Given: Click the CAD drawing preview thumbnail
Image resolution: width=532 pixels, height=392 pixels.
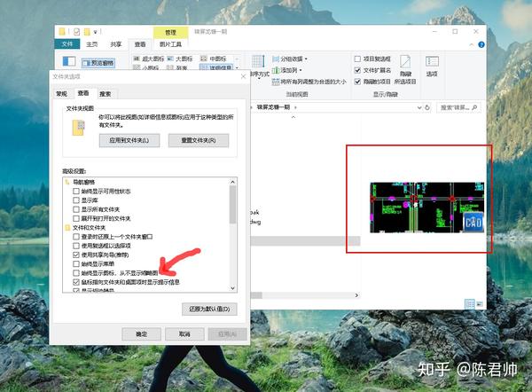Looking at the screenshot, I should click(427, 208).
